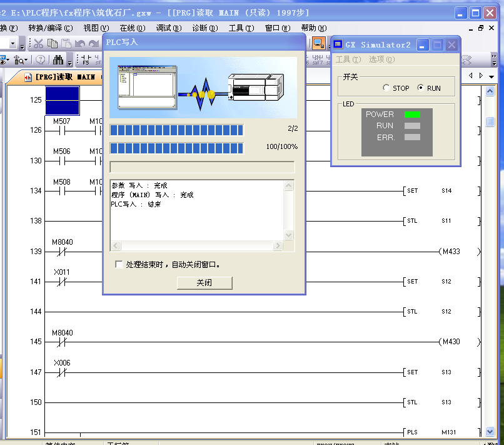Click the vertical scrollbar thumb of ladder editor
The height and width of the screenshot is (445, 504).
click(x=490, y=122)
